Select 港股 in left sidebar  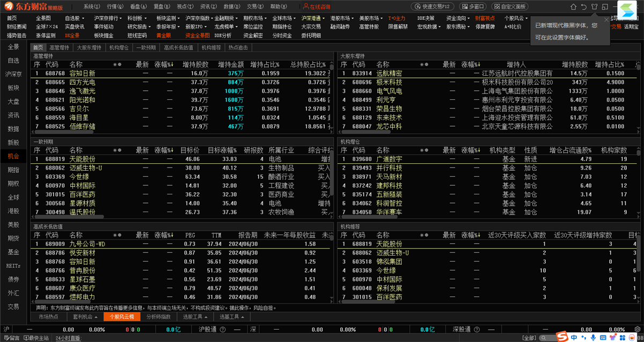13,211
